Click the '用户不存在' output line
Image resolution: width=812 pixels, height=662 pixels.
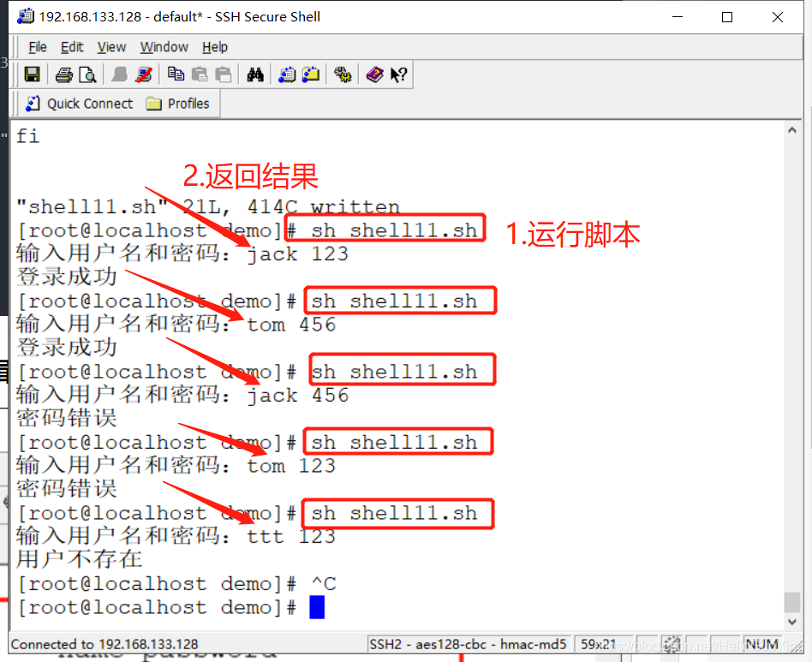tap(79, 559)
